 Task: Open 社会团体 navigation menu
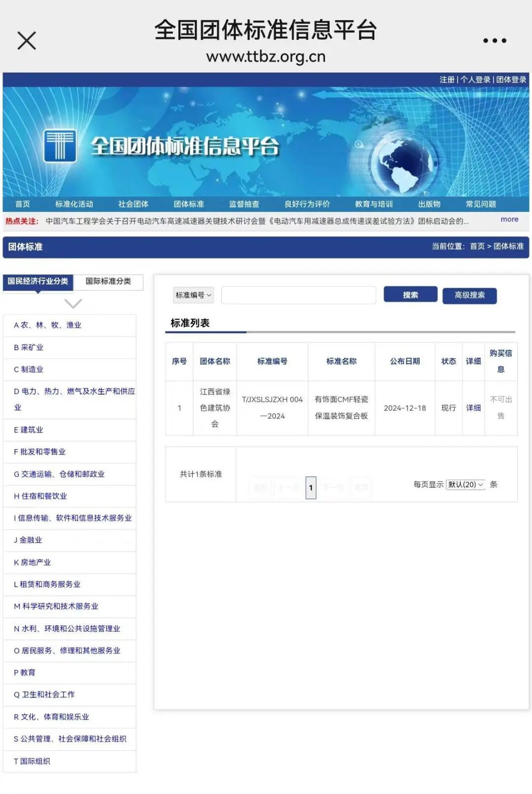coord(133,204)
